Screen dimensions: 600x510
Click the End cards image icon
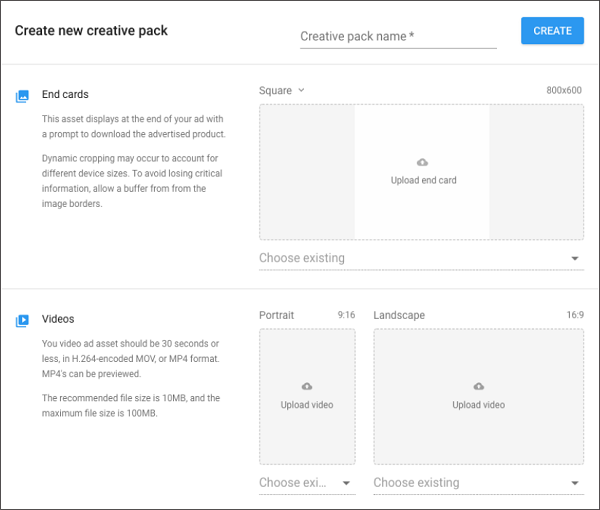(22, 96)
